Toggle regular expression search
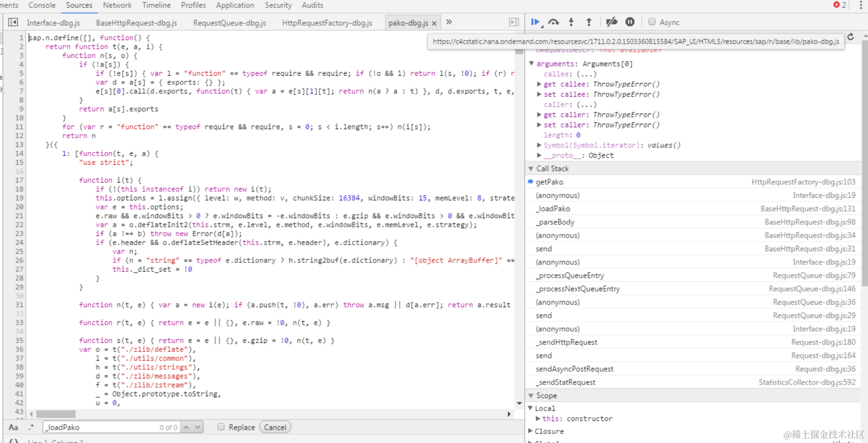 (x=31, y=427)
